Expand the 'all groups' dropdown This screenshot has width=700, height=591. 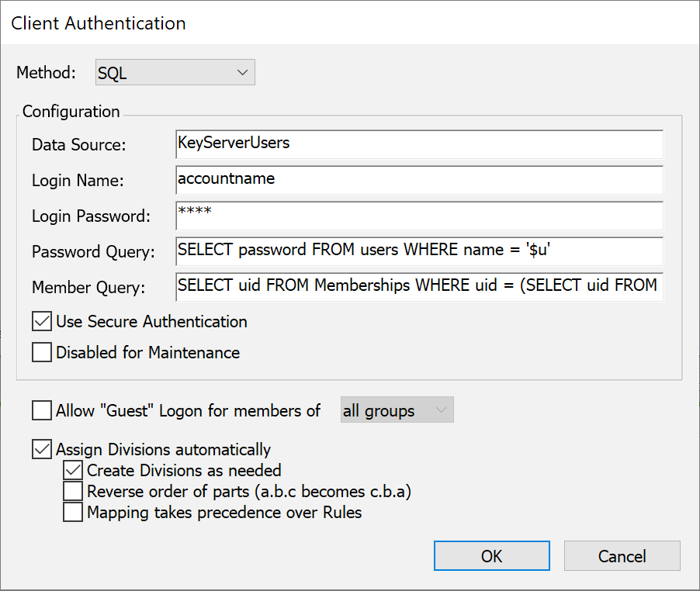pos(397,411)
